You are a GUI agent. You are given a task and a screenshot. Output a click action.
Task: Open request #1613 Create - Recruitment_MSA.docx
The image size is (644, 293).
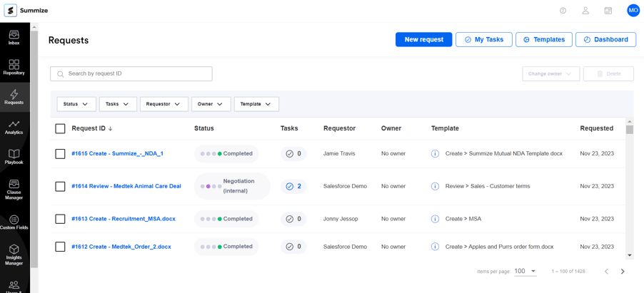[123, 219]
